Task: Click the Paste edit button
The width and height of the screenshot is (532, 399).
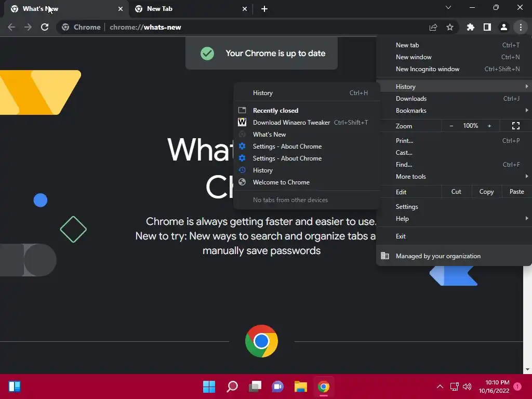Action: pyautogui.click(x=516, y=192)
